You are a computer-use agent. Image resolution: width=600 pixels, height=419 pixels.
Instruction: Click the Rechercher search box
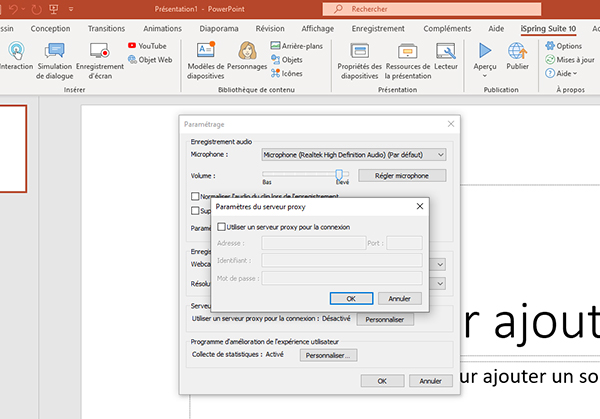[x=420, y=9]
